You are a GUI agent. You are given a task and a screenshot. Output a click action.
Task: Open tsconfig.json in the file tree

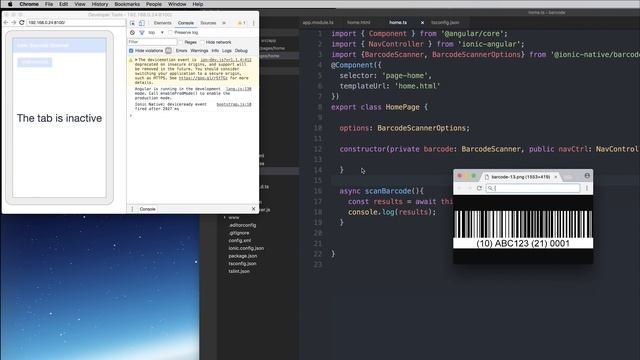point(242,264)
